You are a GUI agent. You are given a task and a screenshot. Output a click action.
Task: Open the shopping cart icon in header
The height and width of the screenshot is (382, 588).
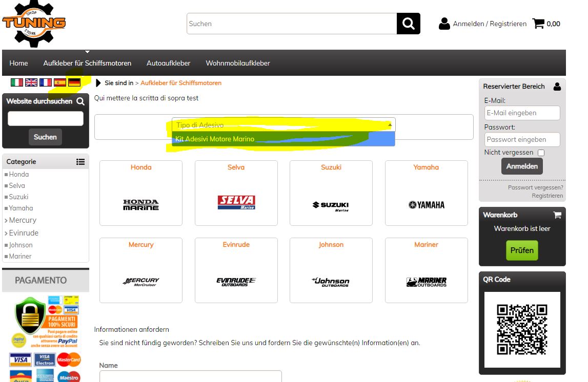click(538, 24)
